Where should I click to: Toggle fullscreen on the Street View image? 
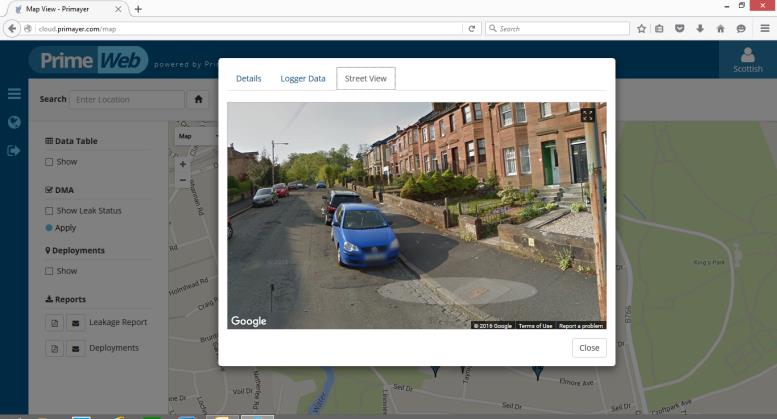click(588, 115)
